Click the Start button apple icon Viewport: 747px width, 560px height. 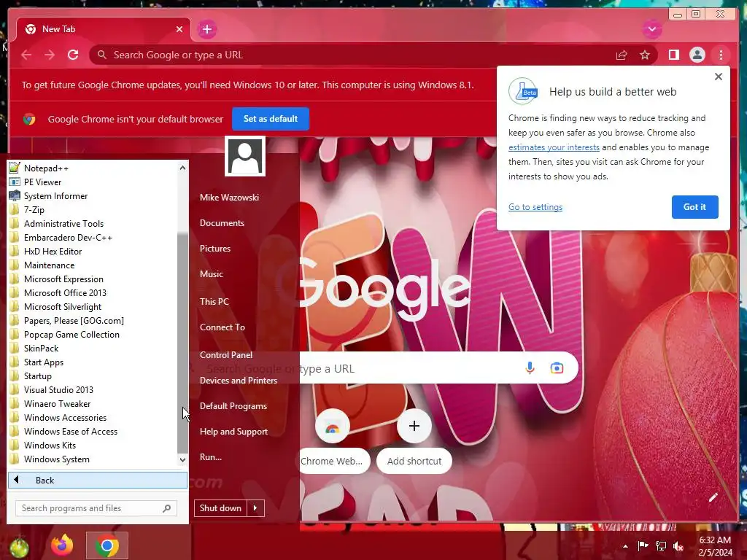pyautogui.click(x=19, y=547)
